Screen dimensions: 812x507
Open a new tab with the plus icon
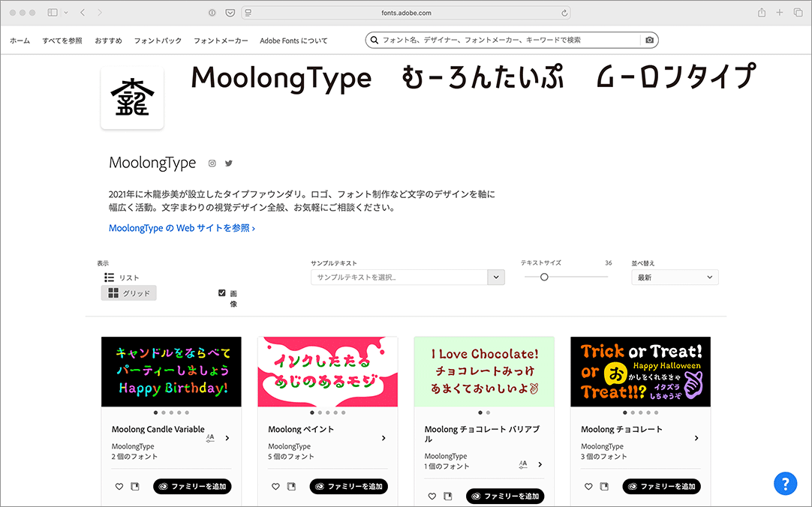pos(780,13)
